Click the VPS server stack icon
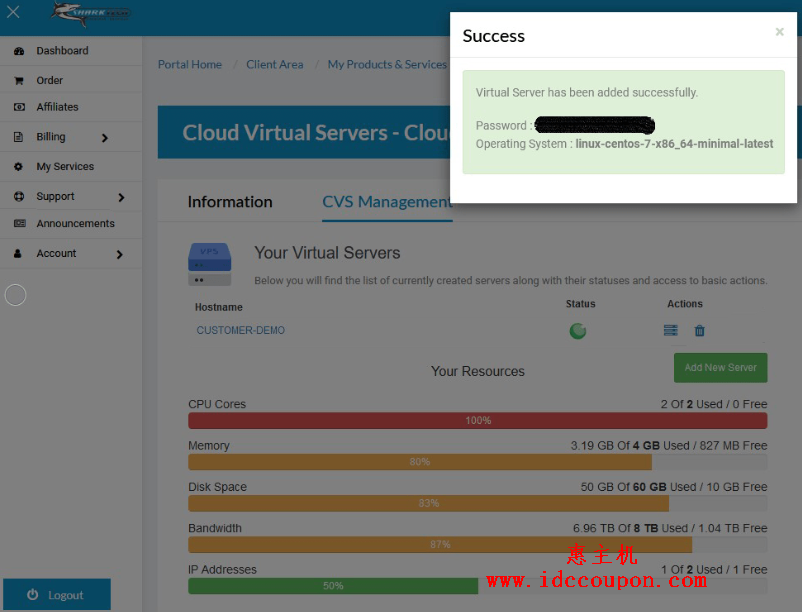The image size is (802, 612). [209, 263]
